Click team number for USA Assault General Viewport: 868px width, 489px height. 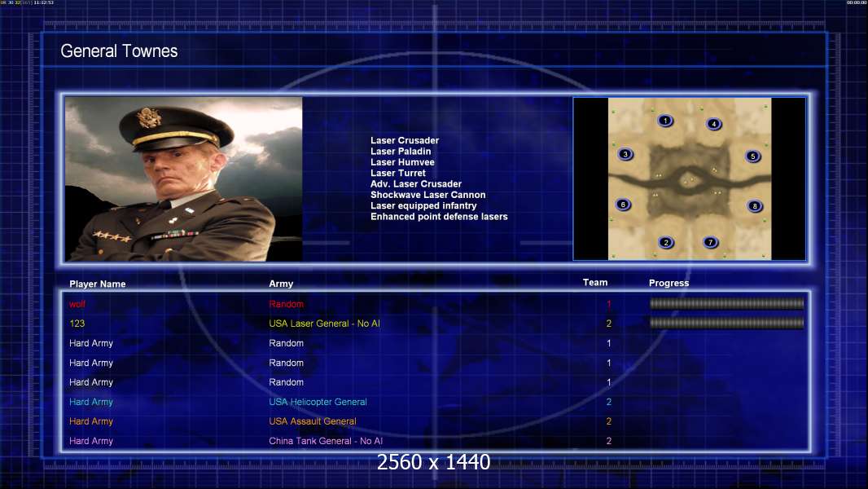click(609, 421)
